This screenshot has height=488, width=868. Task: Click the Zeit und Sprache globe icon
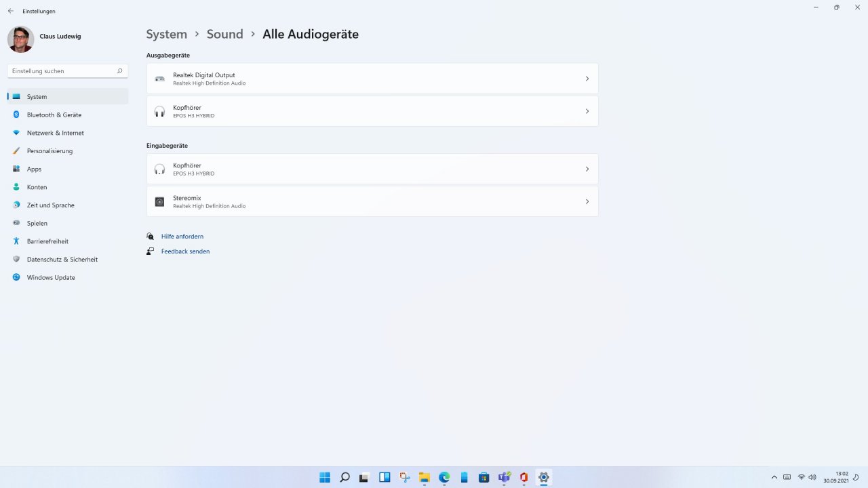(16, 205)
